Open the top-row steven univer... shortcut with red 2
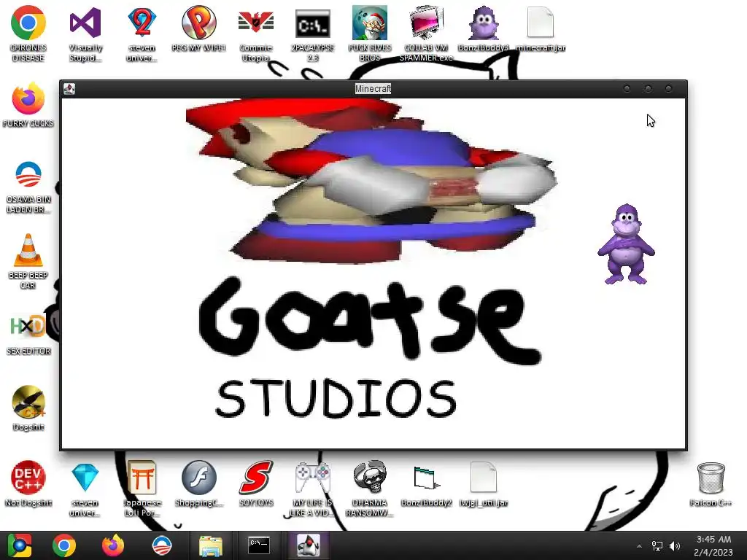747x560 pixels. click(142, 34)
